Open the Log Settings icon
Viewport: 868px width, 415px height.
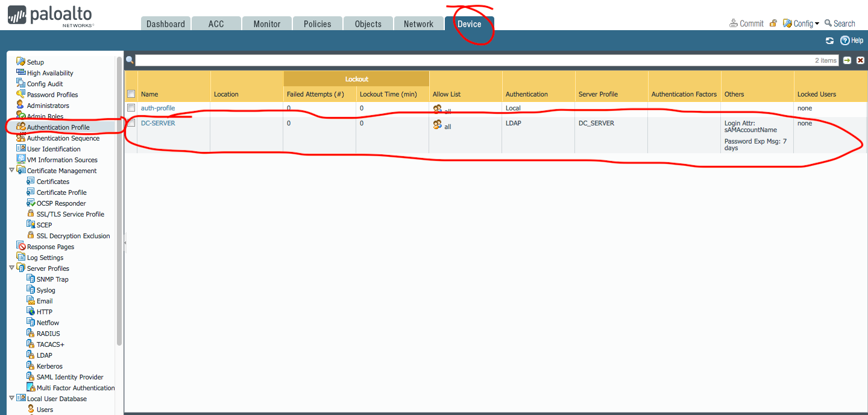pos(21,257)
